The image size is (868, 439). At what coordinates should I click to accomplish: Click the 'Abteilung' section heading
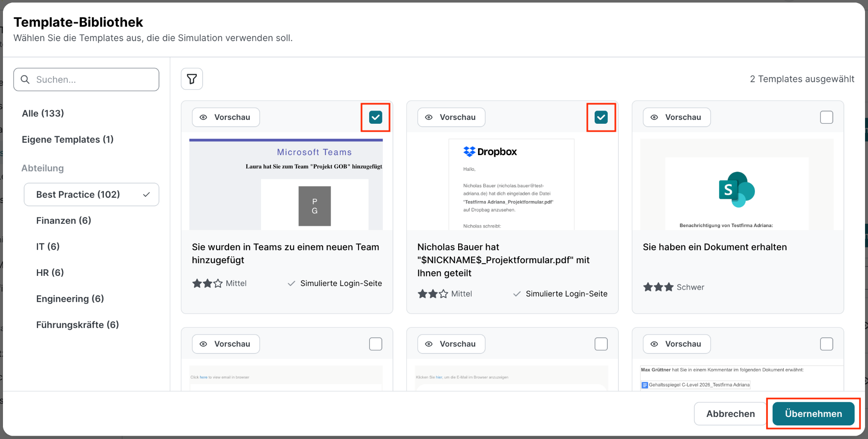(42, 168)
